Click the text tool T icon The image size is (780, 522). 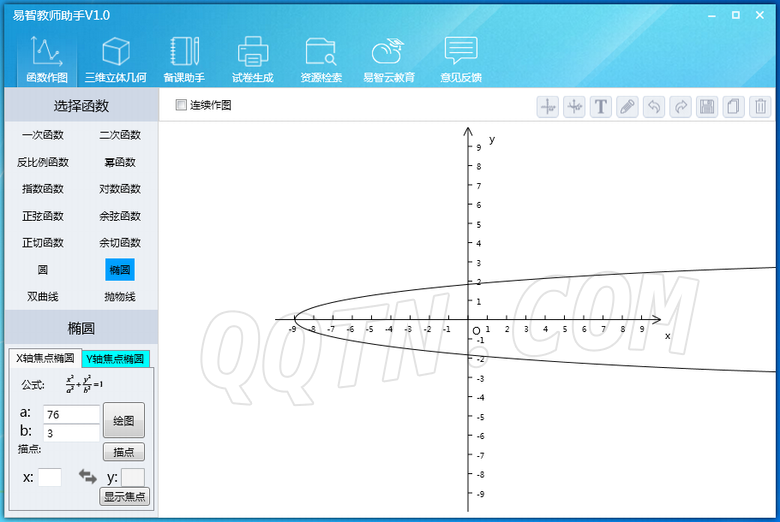[x=600, y=107]
